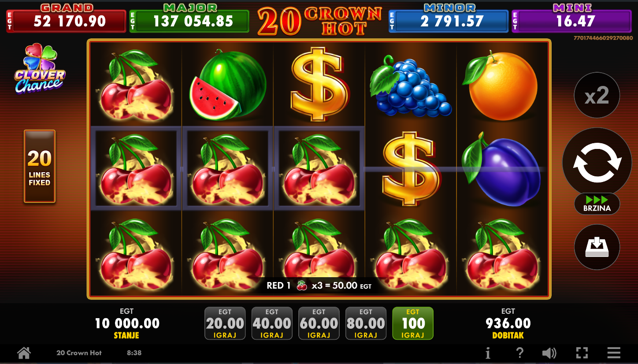Viewport: 638px width, 364px height.
Task: Play with the 100 IGRAJ bet
Action: pos(413,323)
